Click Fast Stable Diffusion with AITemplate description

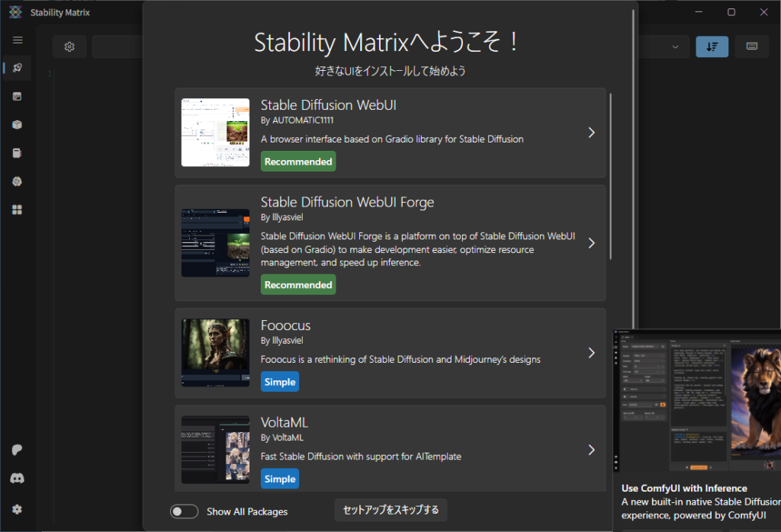[x=361, y=457]
